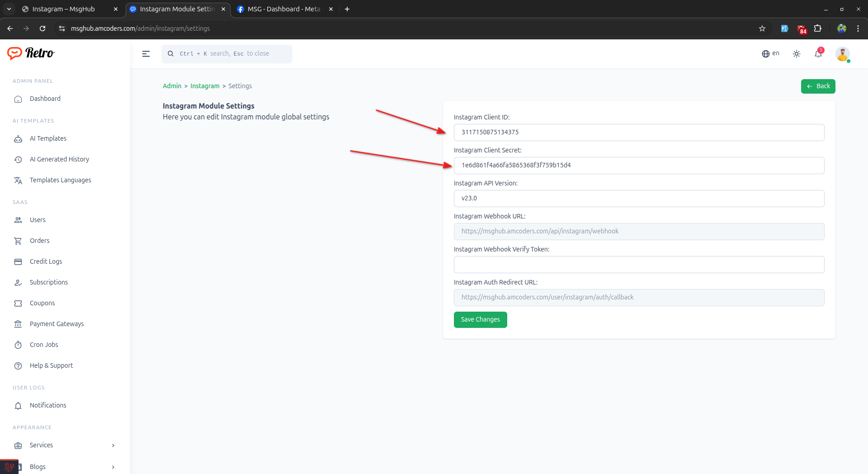868x474 pixels.
Task: Bookmark this page with the star
Action: [x=762, y=28]
